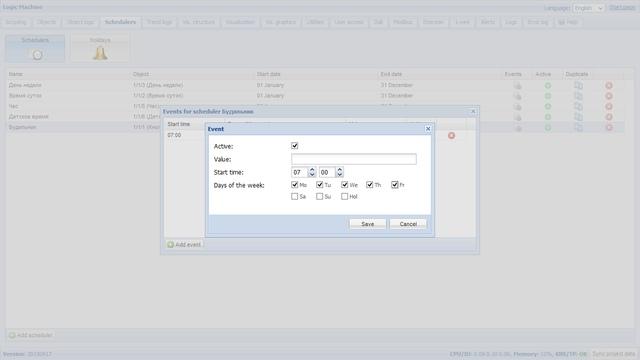Duplicate the Будильник scheduler
Image resolution: width=640 pixels, height=360 pixels.
coord(578,128)
